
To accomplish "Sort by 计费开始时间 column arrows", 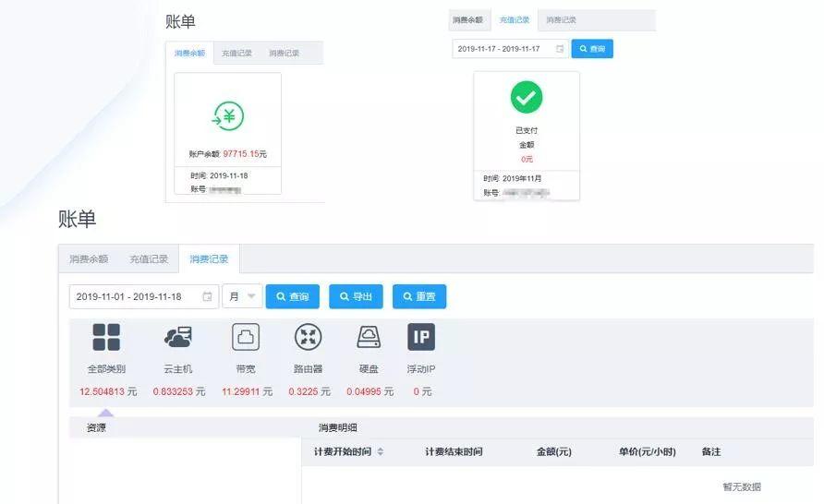I will pyautogui.click(x=381, y=452).
